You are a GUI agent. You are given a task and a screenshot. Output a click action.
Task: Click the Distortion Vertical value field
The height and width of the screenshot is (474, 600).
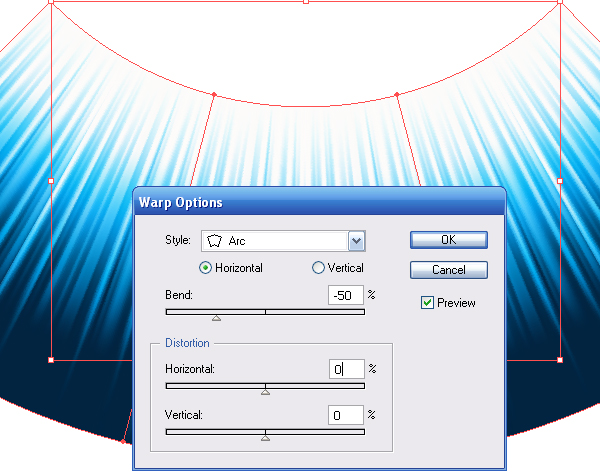[x=346, y=415]
